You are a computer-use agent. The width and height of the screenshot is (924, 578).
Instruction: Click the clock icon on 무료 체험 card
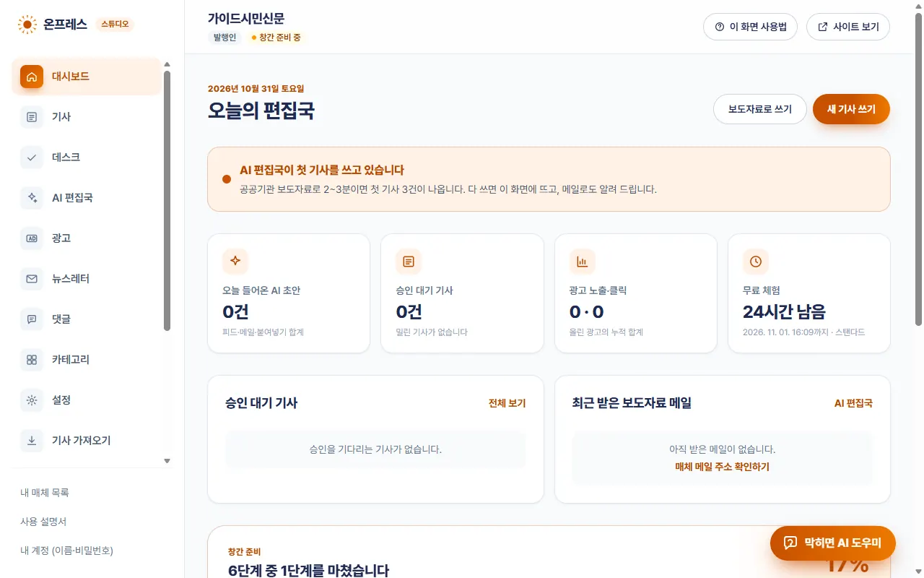[x=756, y=262]
